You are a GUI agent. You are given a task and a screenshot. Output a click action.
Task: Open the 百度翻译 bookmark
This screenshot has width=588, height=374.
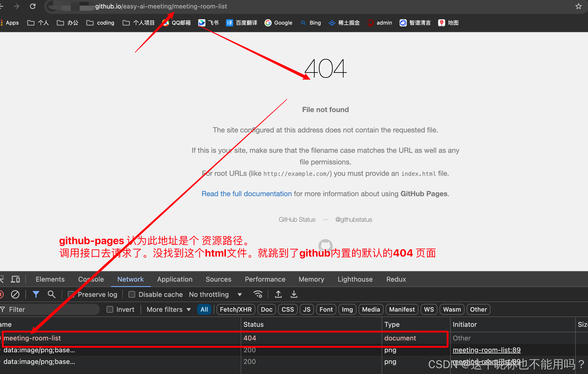(241, 23)
